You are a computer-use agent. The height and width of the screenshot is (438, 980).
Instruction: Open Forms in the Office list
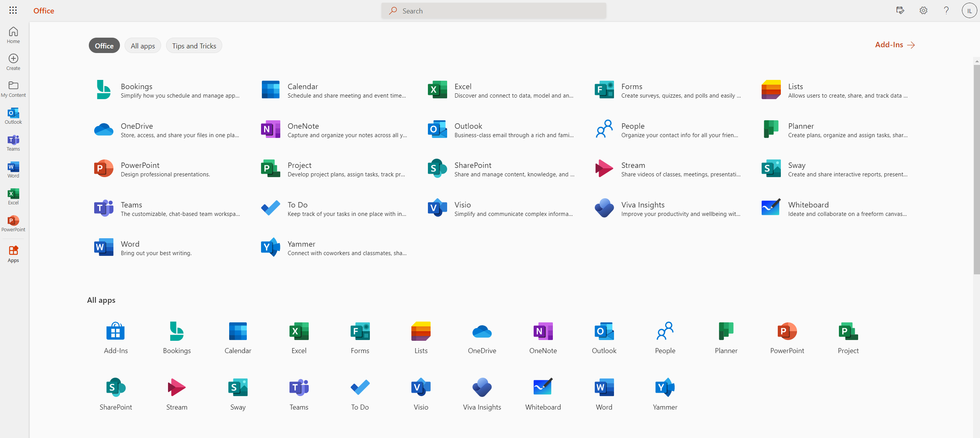[668, 90]
